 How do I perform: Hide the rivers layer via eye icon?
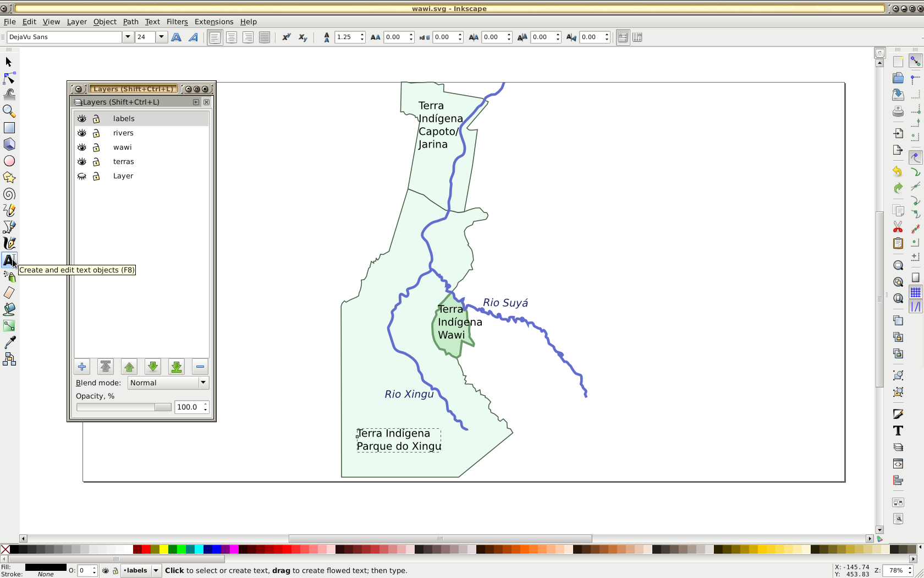(82, 133)
